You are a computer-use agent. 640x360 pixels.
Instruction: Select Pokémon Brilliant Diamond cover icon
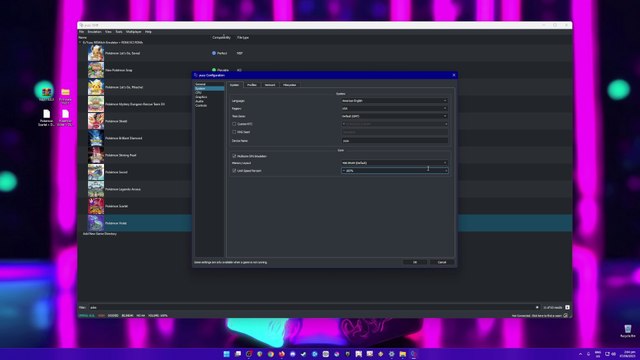[96, 138]
